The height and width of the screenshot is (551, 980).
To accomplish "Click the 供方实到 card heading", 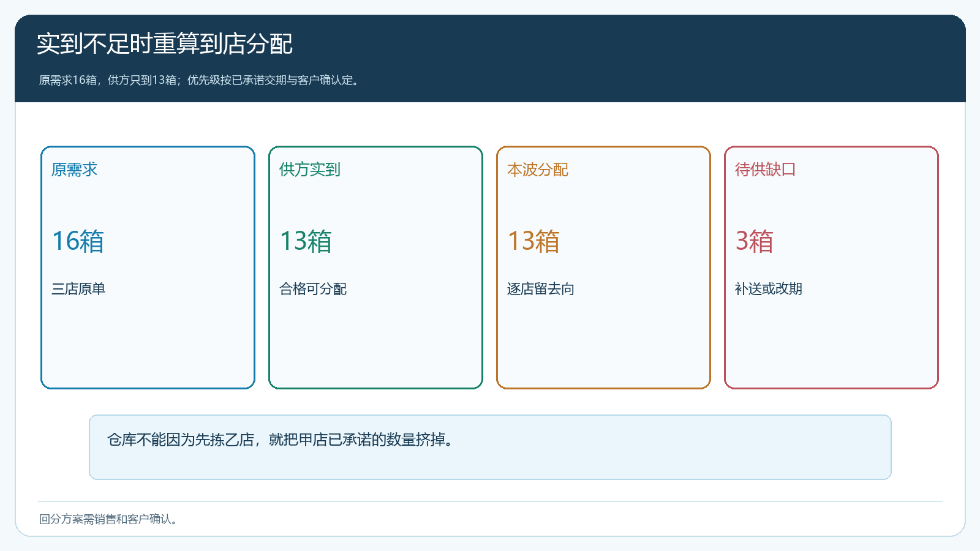I will 309,170.
